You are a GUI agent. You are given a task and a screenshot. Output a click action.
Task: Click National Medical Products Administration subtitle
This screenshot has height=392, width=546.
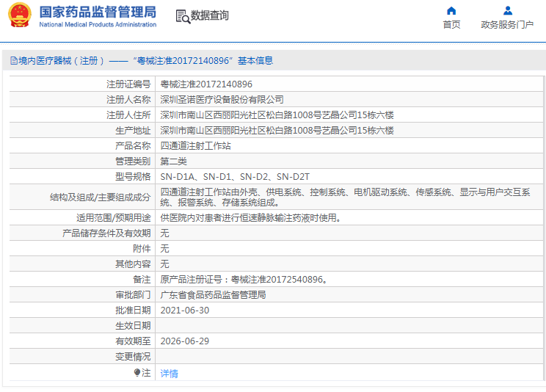coord(98,24)
